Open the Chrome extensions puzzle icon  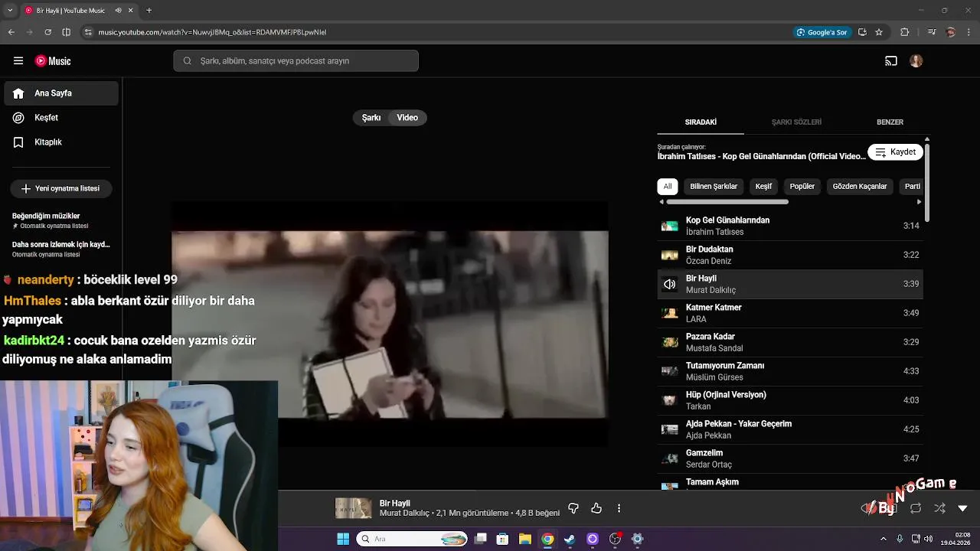tap(904, 32)
